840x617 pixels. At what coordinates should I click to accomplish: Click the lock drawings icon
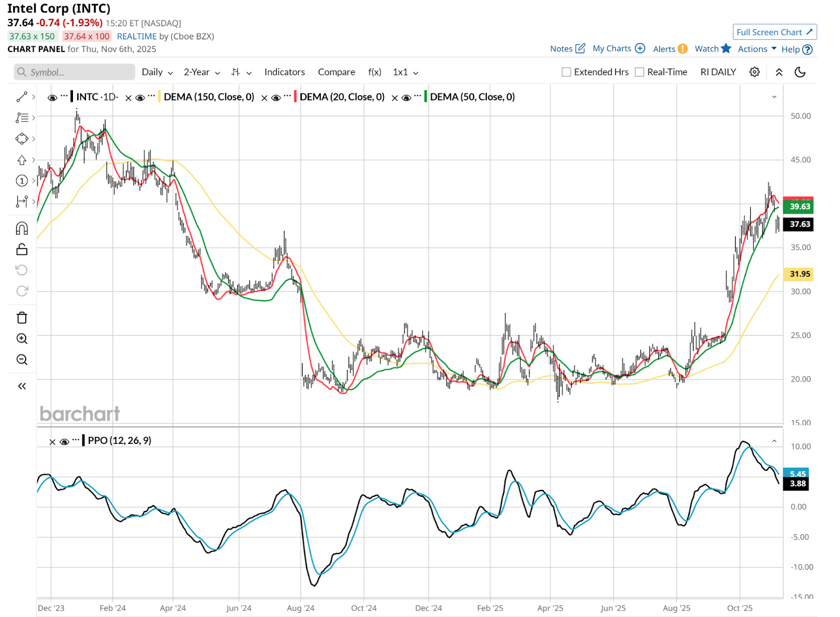coord(22,249)
